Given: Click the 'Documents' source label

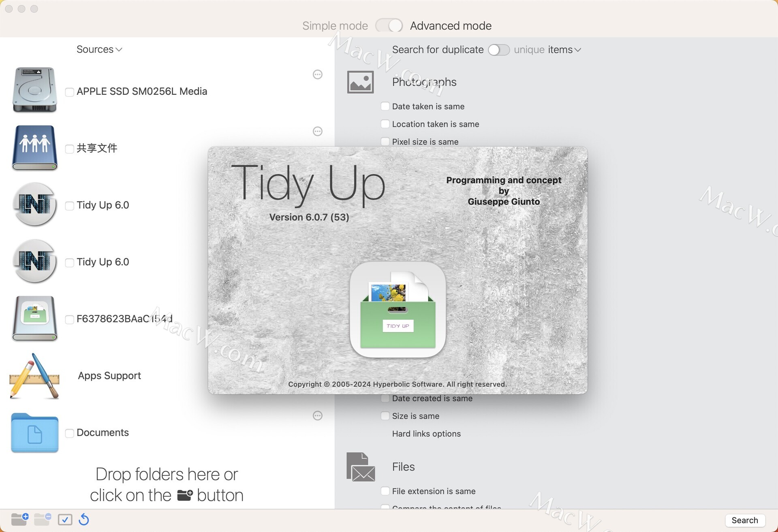Looking at the screenshot, I should click(103, 433).
